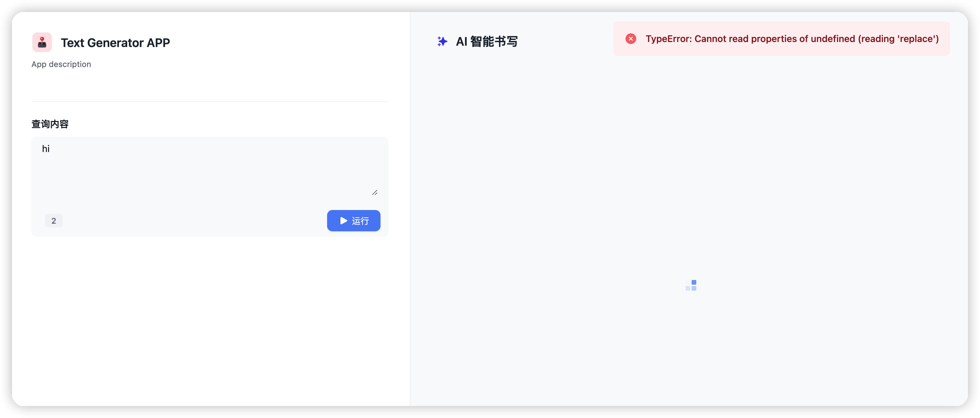Click the character count badge showing 2

click(x=54, y=221)
